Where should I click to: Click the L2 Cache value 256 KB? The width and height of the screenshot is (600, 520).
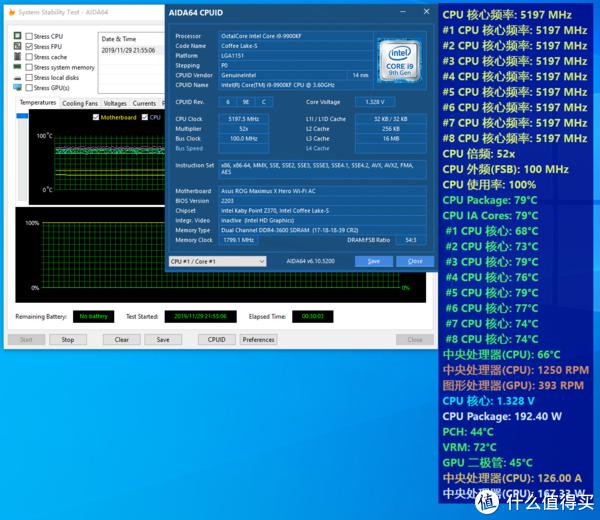(x=391, y=129)
